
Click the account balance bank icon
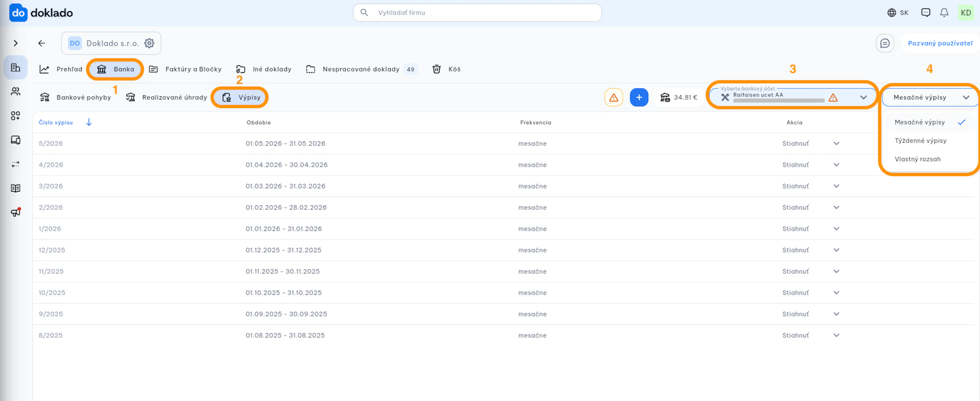665,98
